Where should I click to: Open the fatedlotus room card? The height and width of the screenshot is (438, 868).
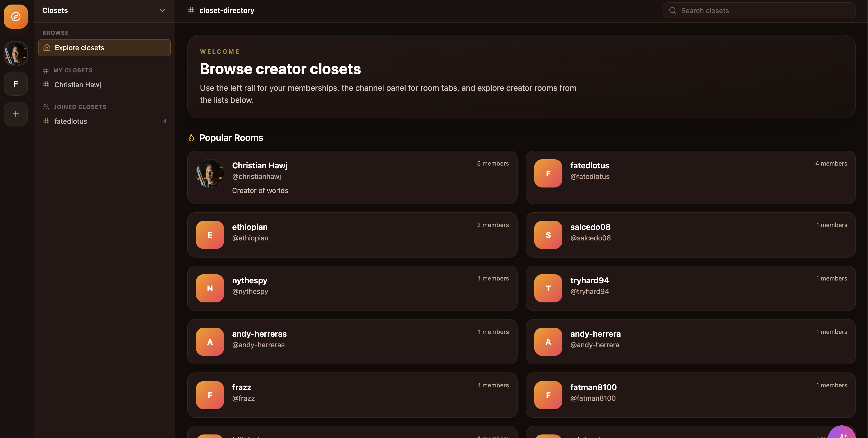coord(691,177)
